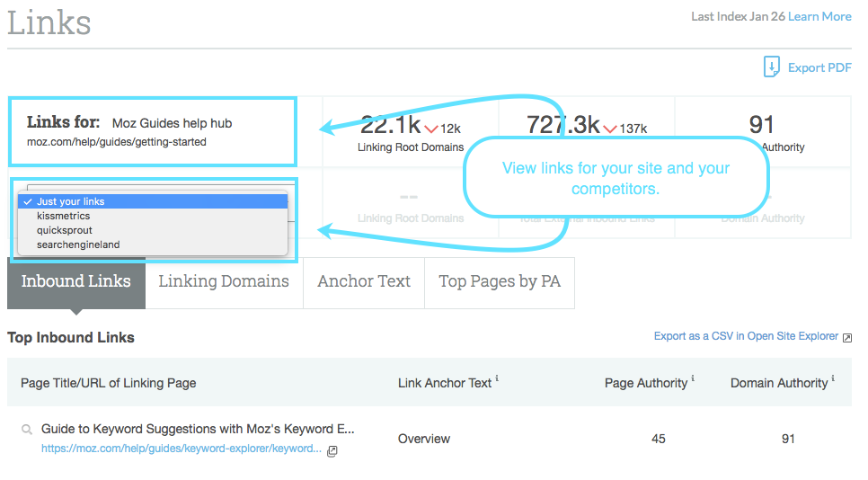Open the Guide to Keyword Suggestions page title
The height and width of the screenshot is (480, 868).
[x=198, y=429]
